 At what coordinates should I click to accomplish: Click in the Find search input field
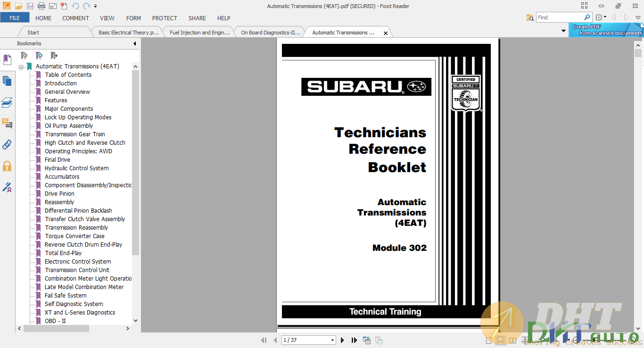coord(560,17)
